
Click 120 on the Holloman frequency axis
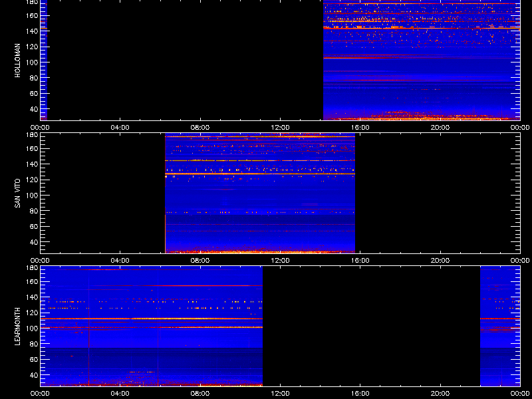tap(33, 47)
